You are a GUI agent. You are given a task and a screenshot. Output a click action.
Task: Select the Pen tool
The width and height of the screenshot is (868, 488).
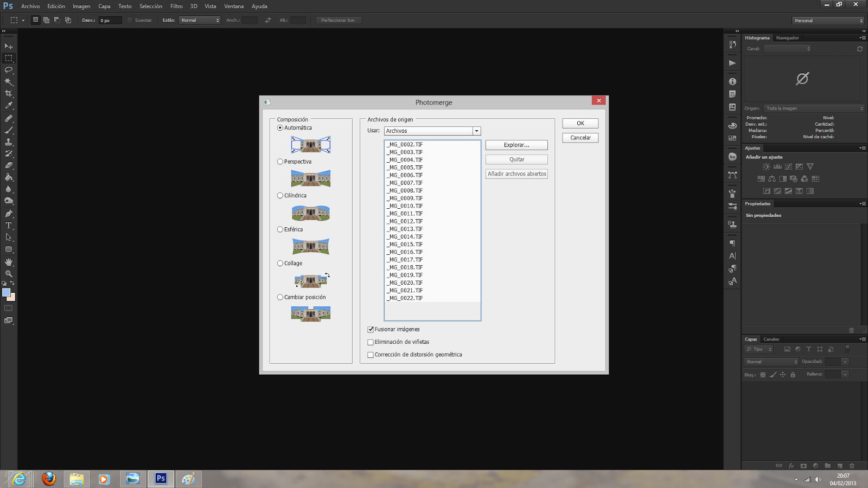9,214
